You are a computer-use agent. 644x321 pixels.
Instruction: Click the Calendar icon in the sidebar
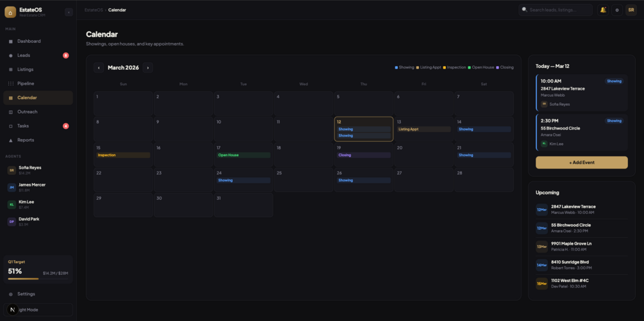pyautogui.click(x=11, y=97)
